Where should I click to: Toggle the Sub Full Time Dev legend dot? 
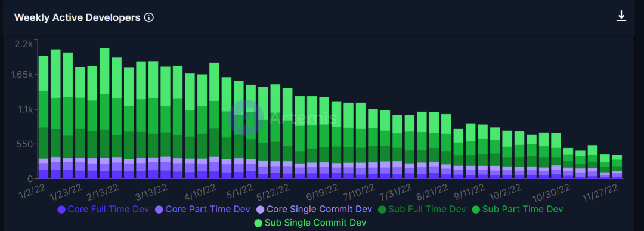(x=382, y=210)
